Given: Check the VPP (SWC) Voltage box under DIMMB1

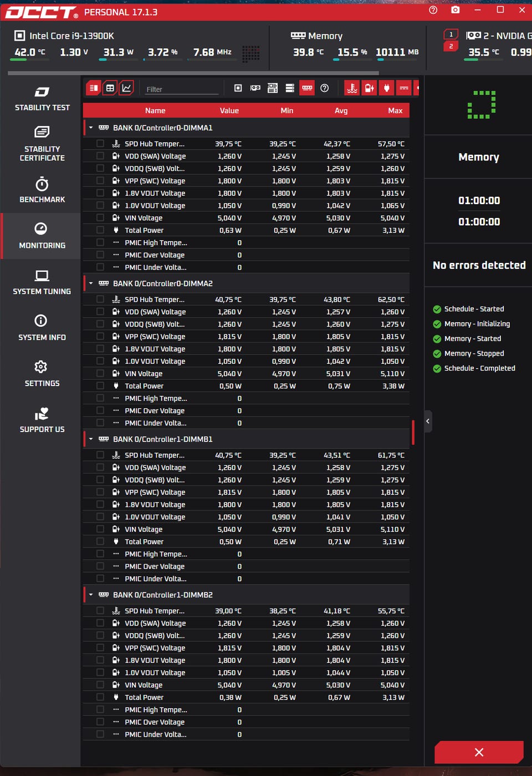Looking at the screenshot, I should click(x=100, y=492).
